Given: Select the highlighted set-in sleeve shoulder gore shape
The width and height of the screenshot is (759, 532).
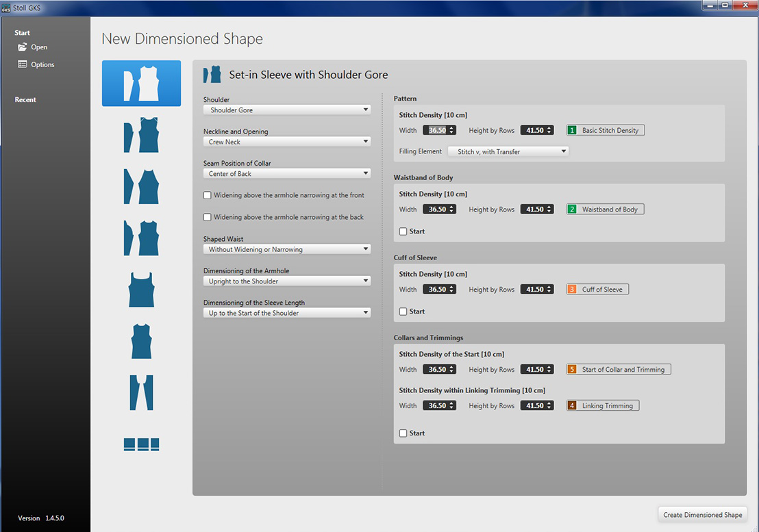Looking at the screenshot, I should [141, 84].
